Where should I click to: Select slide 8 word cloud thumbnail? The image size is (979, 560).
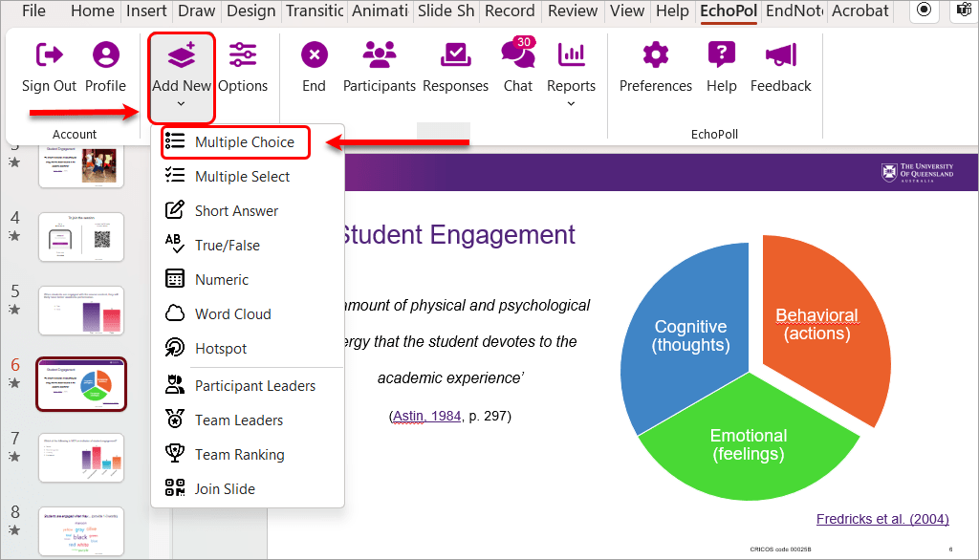[x=81, y=531]
